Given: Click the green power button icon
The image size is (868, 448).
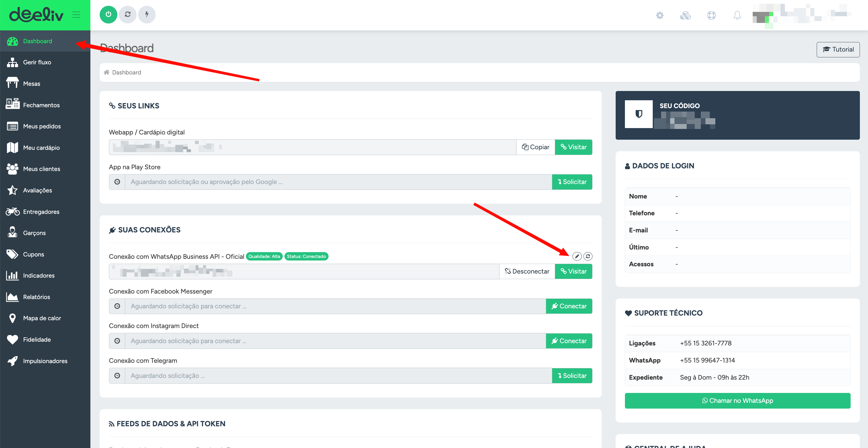Looking at the screenshot, I should pyautogui.click(x=108, y=14).
